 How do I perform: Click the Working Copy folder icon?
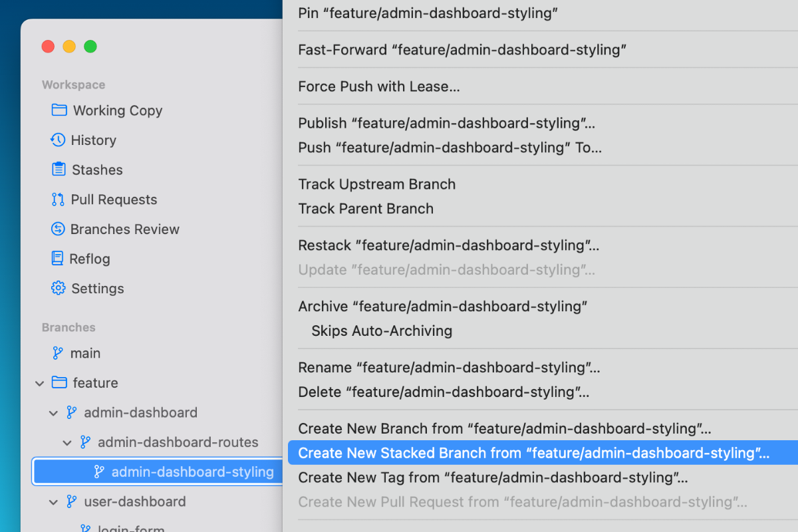point(59,110)
